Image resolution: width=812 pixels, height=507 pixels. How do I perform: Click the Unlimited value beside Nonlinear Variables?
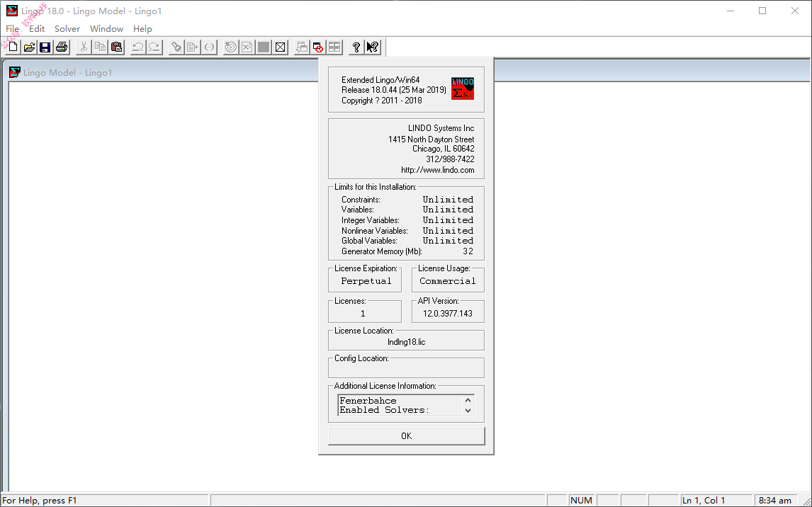pos(448,231)
